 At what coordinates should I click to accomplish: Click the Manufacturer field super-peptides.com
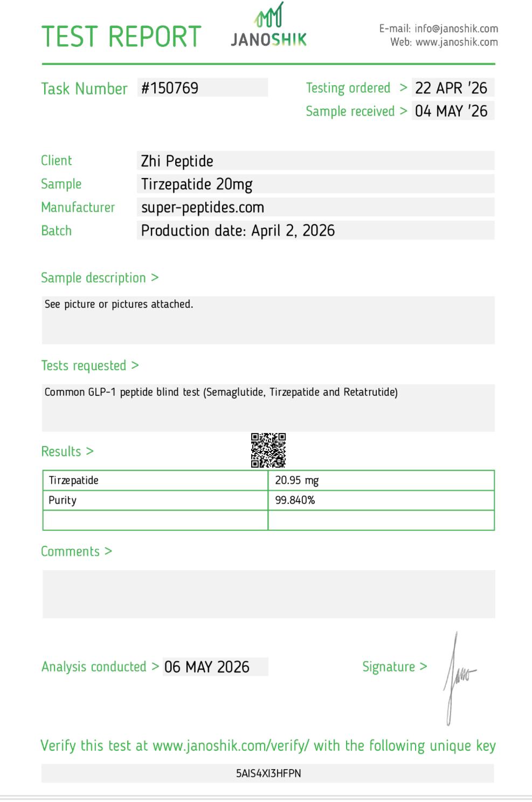316,207
